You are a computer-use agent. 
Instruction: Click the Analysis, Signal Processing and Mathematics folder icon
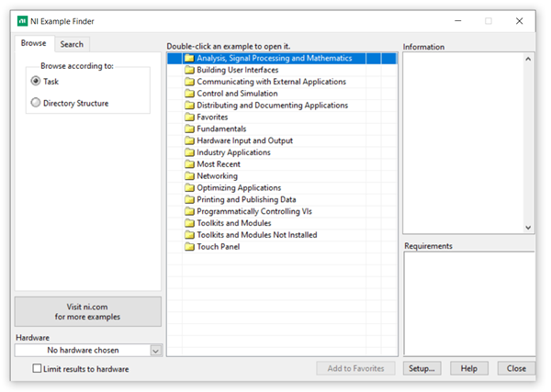tap(189, 58)
